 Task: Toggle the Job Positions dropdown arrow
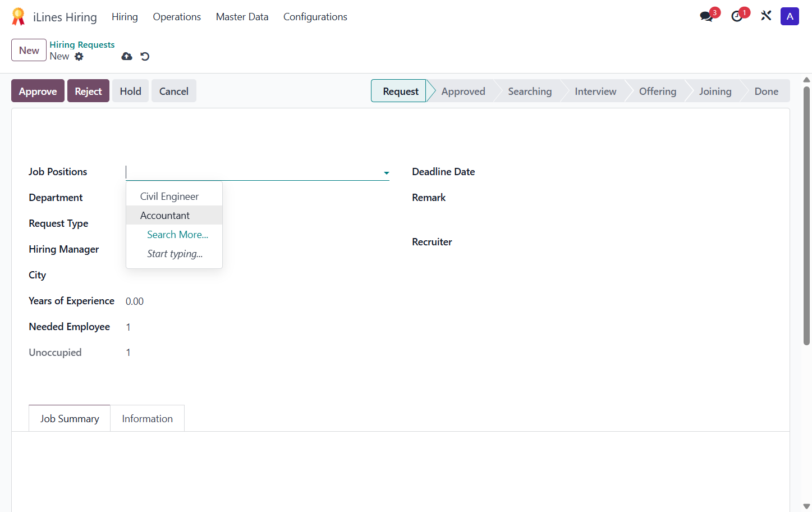pos(386,173)
